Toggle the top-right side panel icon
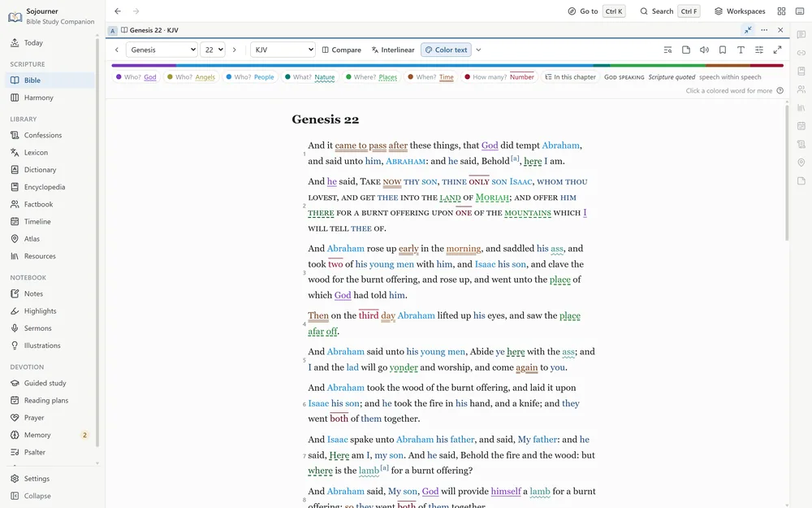This screenshot has height=508, width=812. 800,11
